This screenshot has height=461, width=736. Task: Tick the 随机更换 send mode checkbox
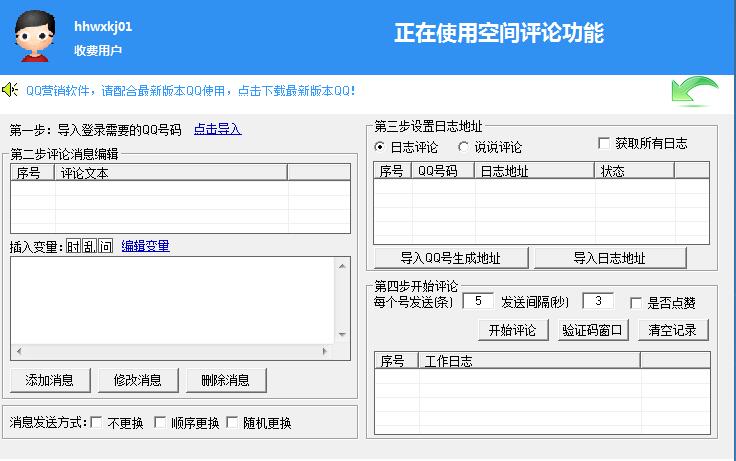click(x=232, y=422)
